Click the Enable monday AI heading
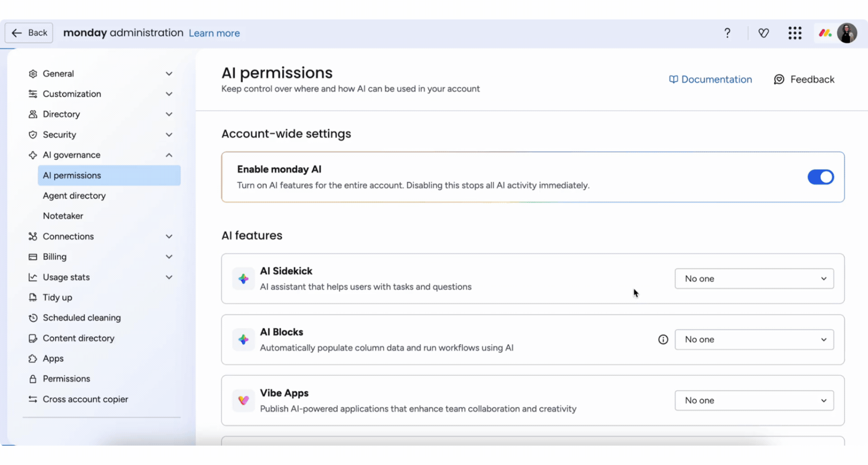 (279, 169)
